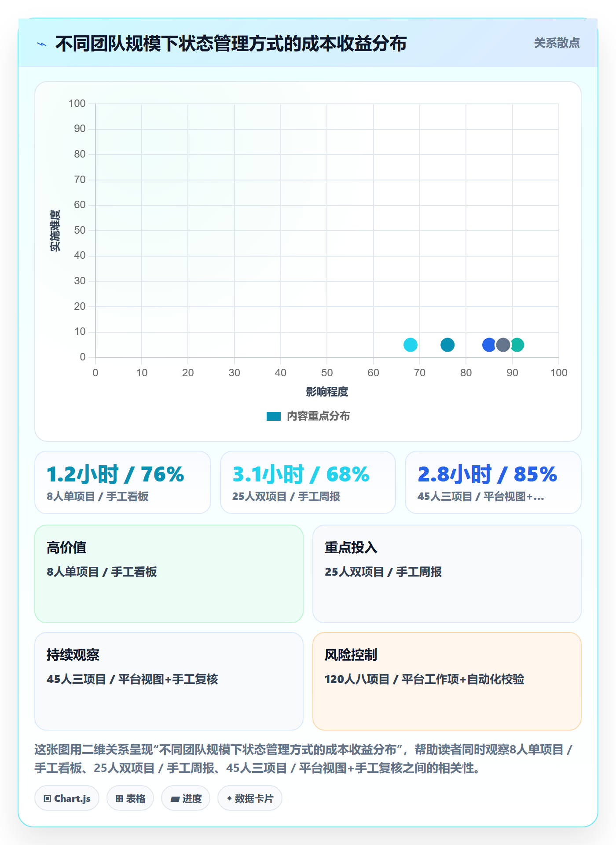This screenshot has height=845, width=616.
Task: Click the grid icon in the 表格 chip
Action: [x=119, y=798]
